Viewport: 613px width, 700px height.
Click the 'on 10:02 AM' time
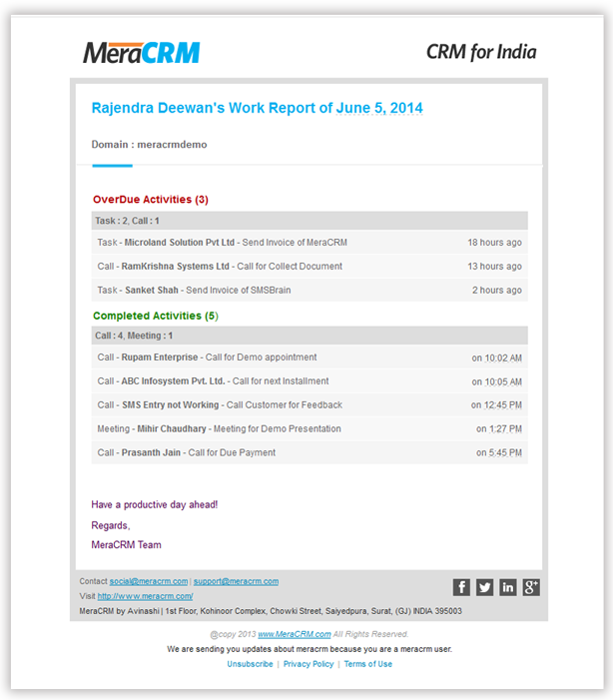[497, 358]
